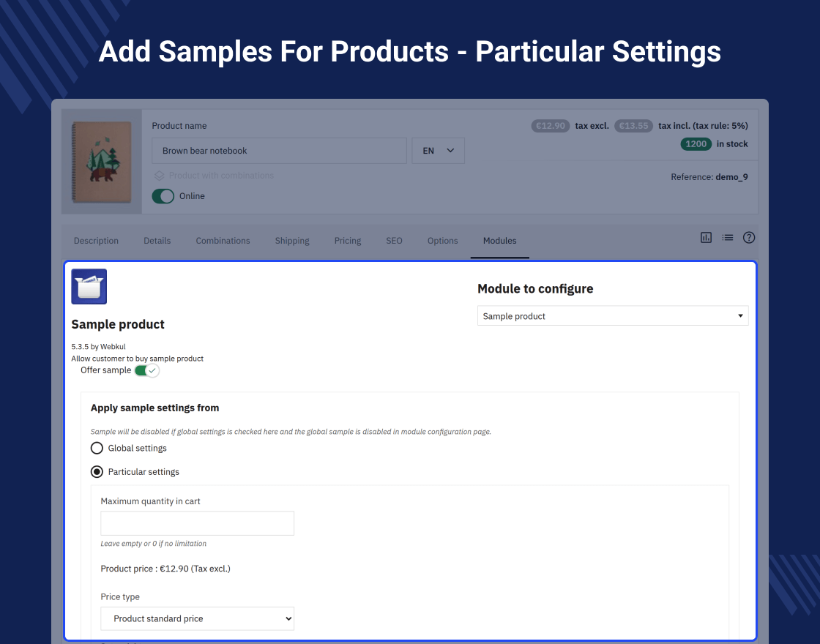Switch to the SEO tab
This screenshot has width=820, height=644.
pos(395,241)
